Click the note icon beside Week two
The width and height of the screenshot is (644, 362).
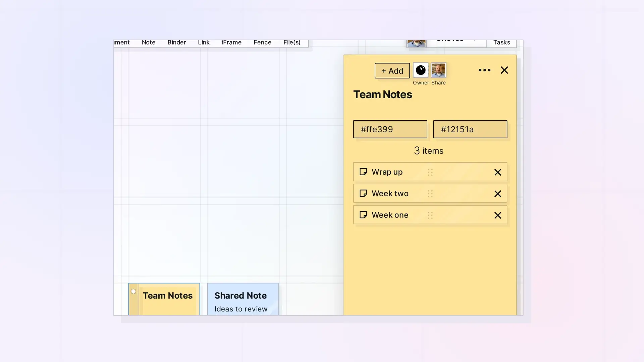pos(363,193)
